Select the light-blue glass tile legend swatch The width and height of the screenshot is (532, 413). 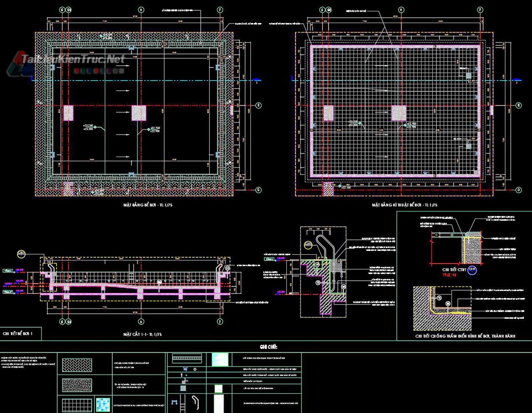[x=220, y=359]
